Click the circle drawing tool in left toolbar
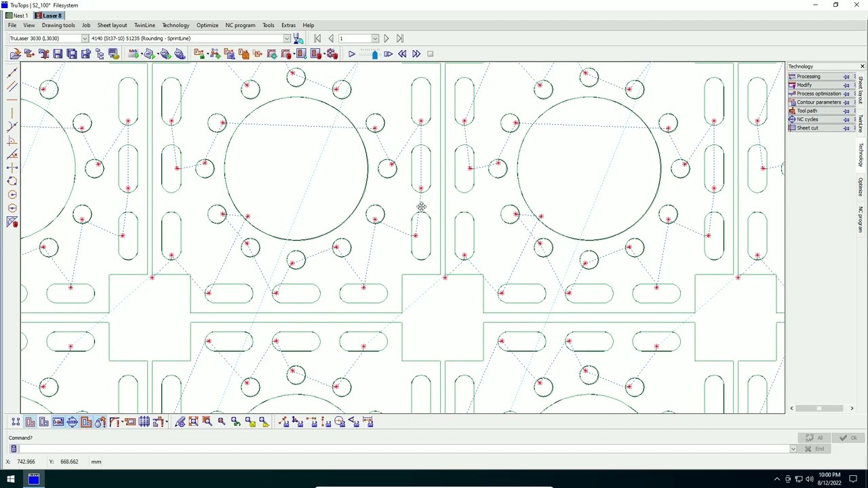868x488 pixels. [x=12, y=195]
